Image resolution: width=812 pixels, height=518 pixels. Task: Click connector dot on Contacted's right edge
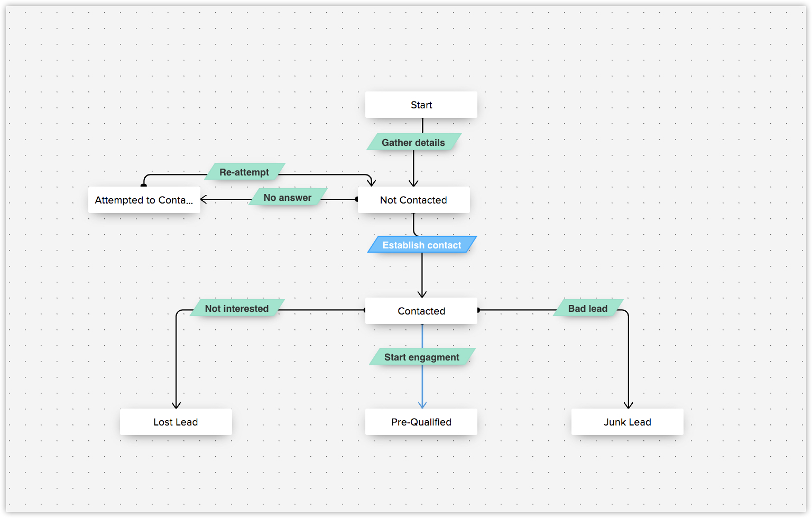tap(478, 310)
